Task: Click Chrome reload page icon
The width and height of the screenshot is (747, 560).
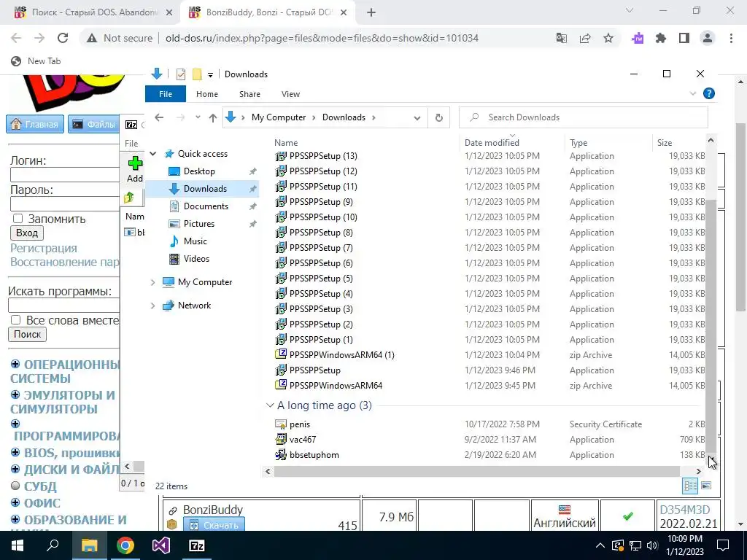Action: (x=63, y=38)
